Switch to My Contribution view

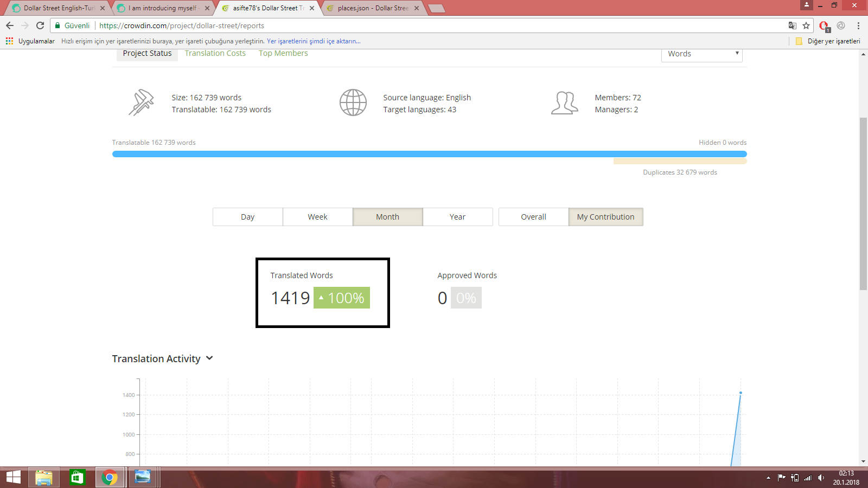[605, 217]
